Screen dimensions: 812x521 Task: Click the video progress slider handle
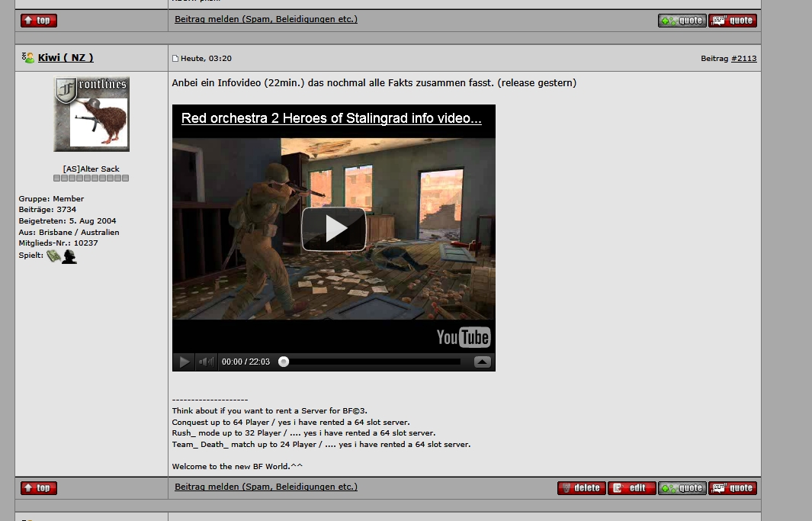[x=284, y=362]
